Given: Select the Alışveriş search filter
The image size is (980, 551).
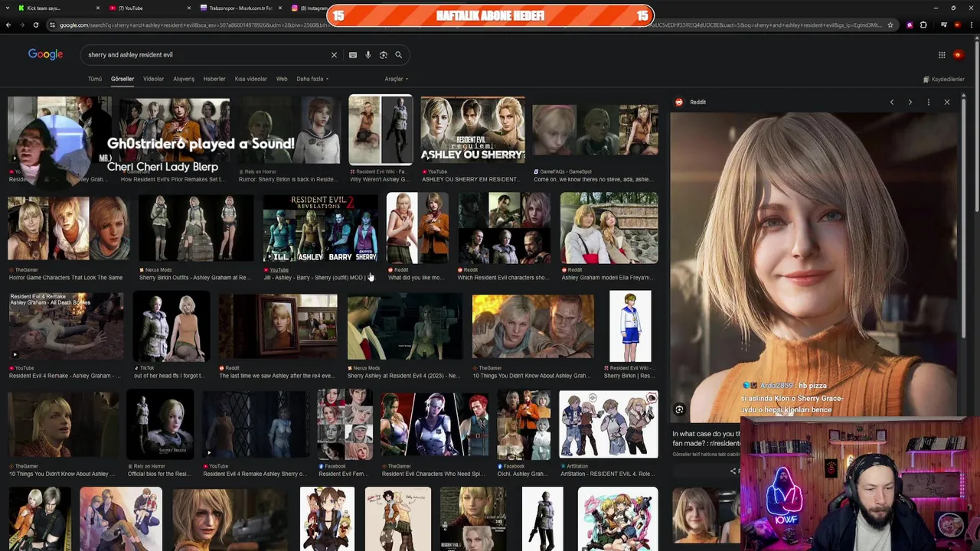Looking at the screenshot, I should click(184, 79).
